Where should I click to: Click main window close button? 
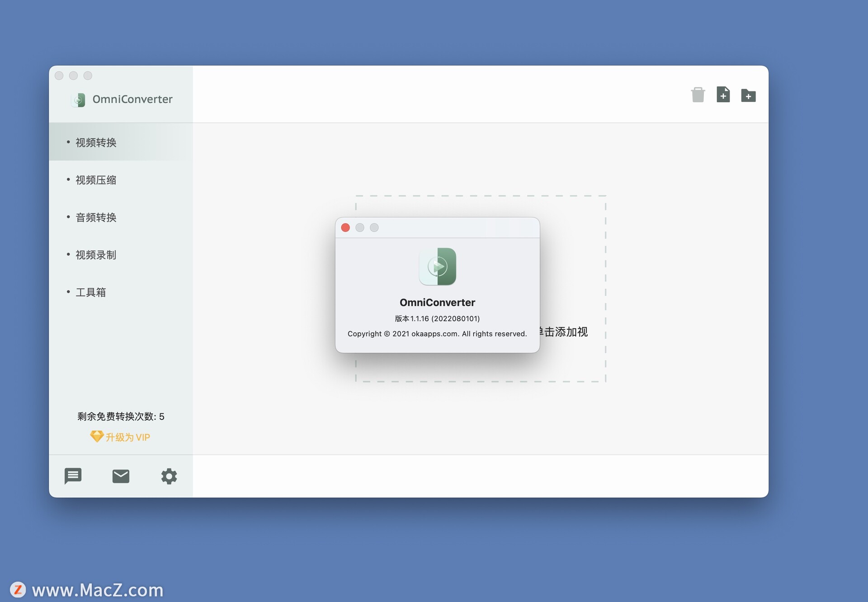click(59, 76)
